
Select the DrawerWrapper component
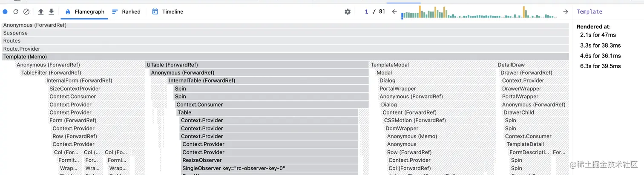[x=535, y=89]
